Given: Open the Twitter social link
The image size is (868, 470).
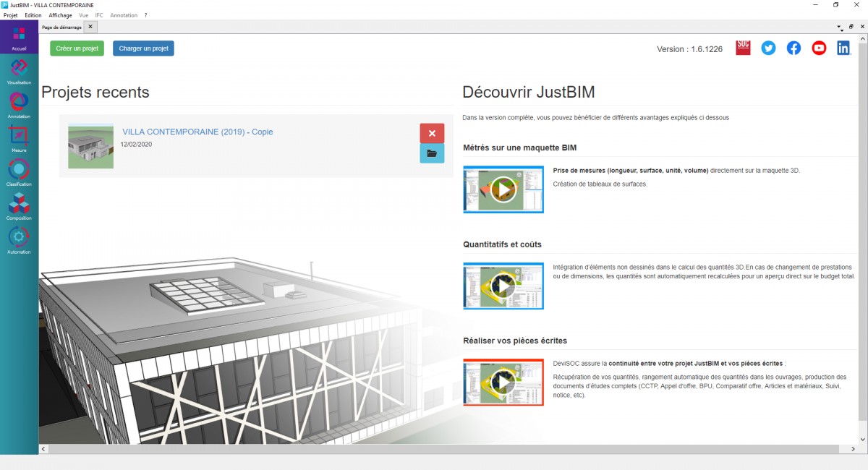Looking at the screenshot, I should click(768, 48).
